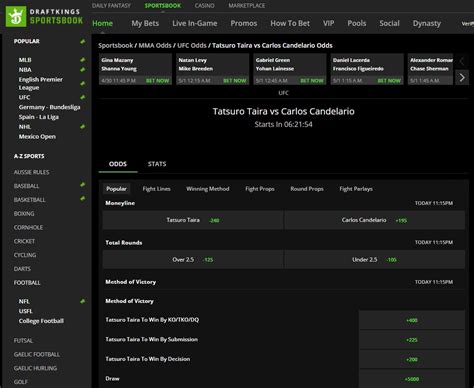This screenshot has height=388, width=474.
Task: Open the Fight Lines category
Action: point(156,189)
